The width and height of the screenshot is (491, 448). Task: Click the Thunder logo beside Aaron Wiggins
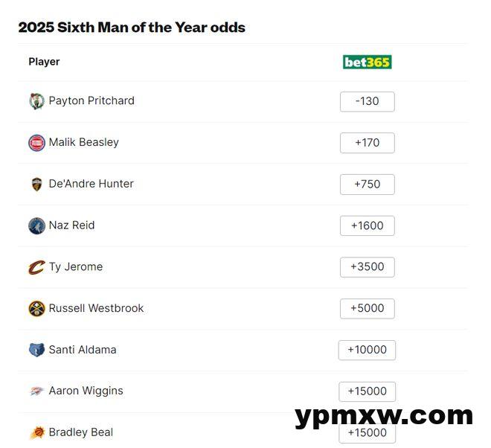(36, 391)
